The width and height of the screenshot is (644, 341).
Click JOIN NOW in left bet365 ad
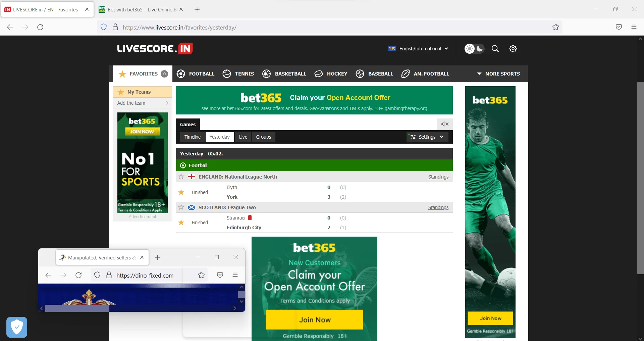coord(142,132)
